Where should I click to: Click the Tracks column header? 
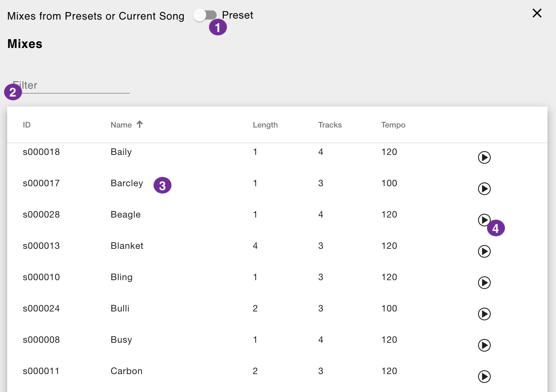330,125
